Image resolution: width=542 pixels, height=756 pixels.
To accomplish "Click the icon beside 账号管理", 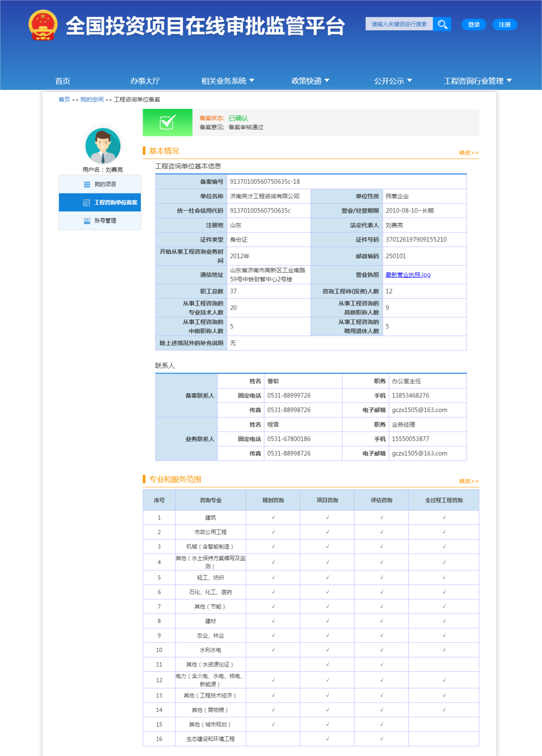I will click(x=87, y=221).
